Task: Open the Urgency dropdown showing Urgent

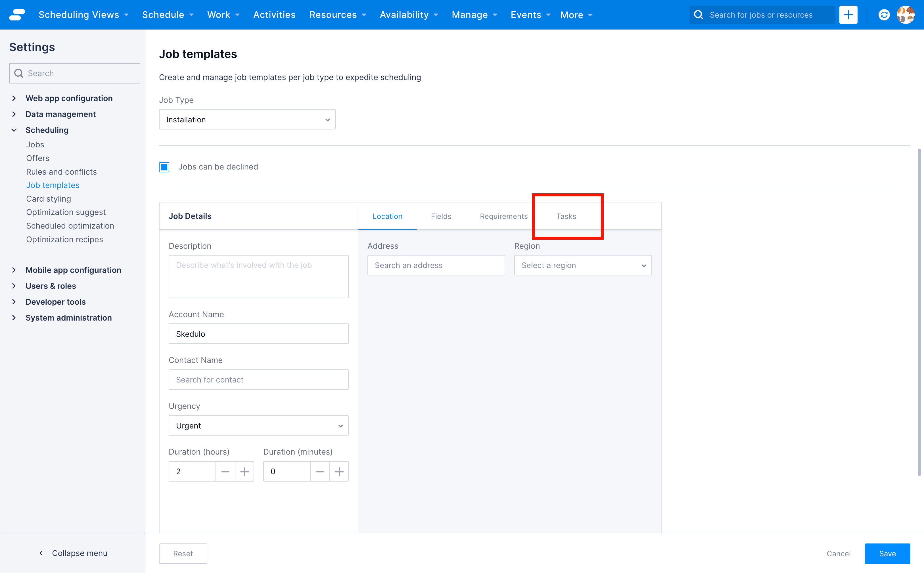Action: tap(258, 425)
